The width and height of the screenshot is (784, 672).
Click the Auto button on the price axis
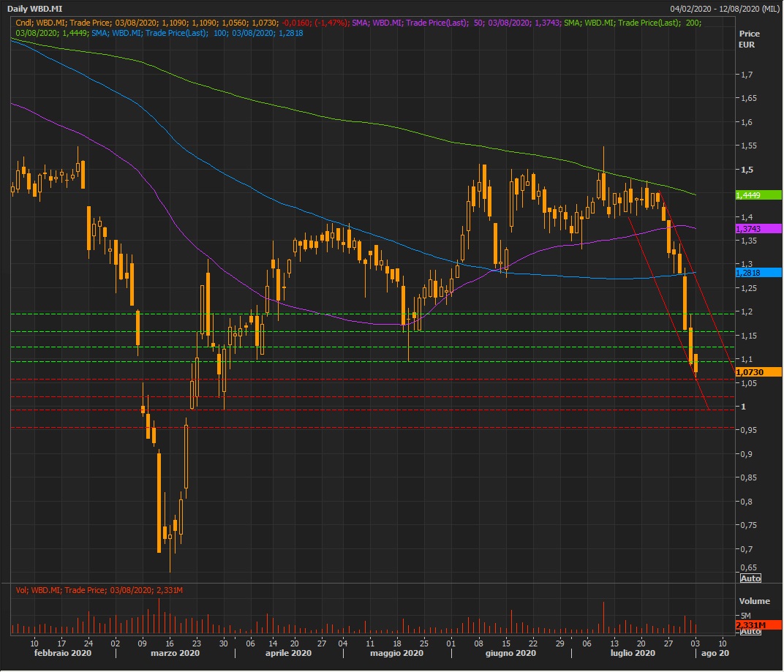click(x=750, y=578)
